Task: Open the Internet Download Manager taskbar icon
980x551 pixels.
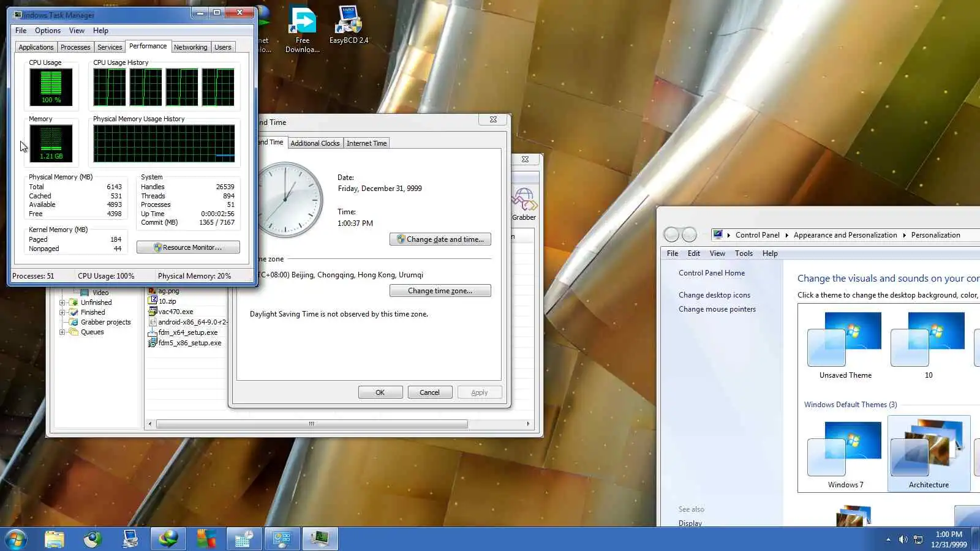Action: 168,539
